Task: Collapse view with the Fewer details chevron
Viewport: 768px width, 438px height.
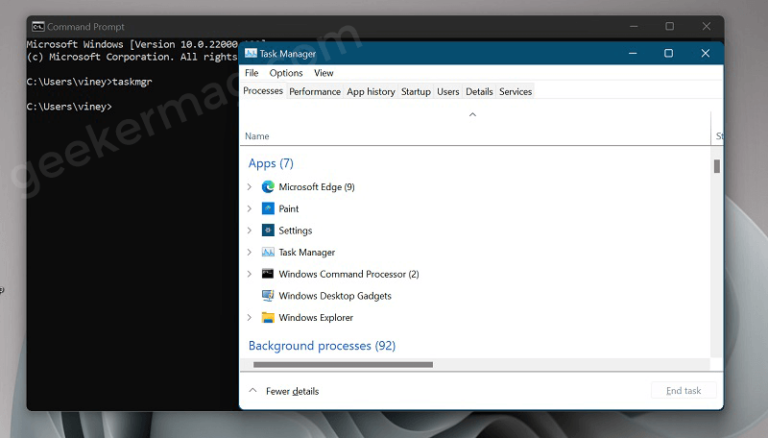Action: (253, 390)
